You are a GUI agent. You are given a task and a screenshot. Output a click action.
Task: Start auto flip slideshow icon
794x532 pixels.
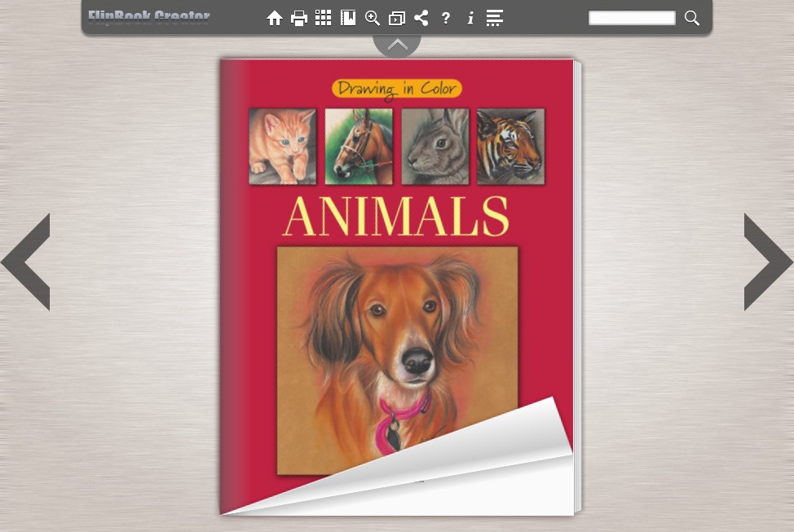[x=396, y=19]
